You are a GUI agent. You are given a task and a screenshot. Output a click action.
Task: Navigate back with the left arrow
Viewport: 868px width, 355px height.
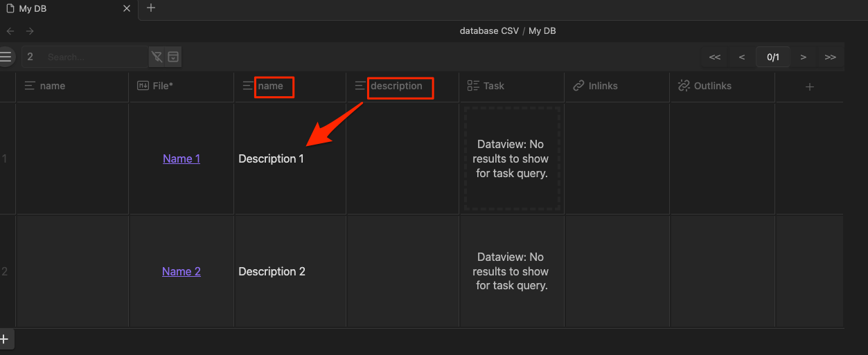point(10,31)
